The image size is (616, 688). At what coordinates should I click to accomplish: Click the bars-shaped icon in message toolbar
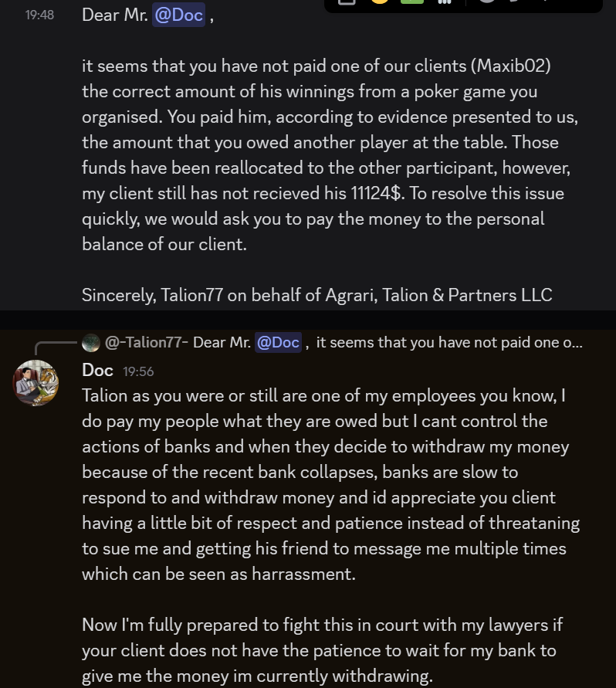(x=445, y=2)
